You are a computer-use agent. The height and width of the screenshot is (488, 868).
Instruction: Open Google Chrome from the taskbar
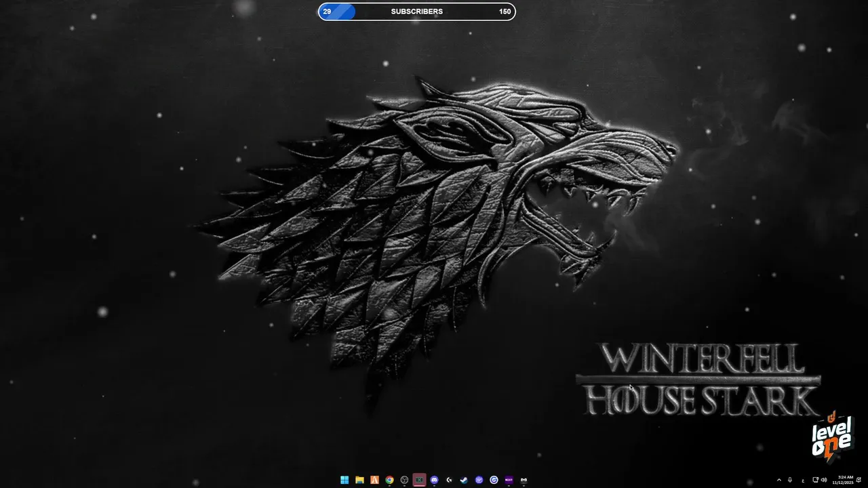[389, 480]
